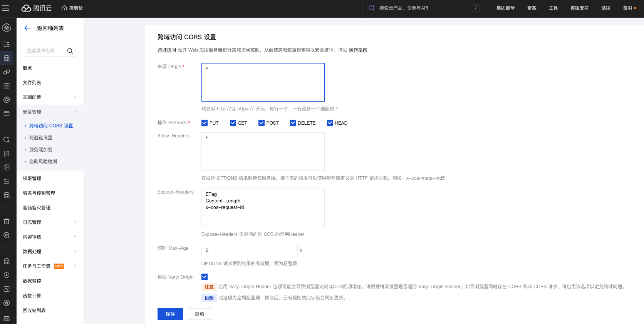Open the sparkle magnifier rail icon
The height and width of the screenshot is (324, 644).
click(x=7, y=140)
